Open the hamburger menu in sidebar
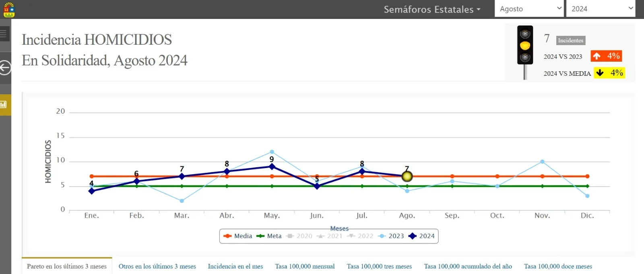This screenshot has width=644, height=274. click(4, 33)
